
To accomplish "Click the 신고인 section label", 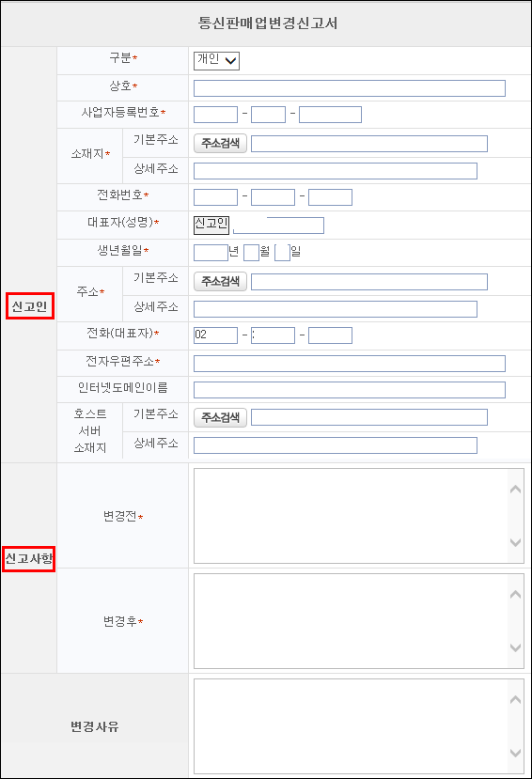I will [30, 306].
